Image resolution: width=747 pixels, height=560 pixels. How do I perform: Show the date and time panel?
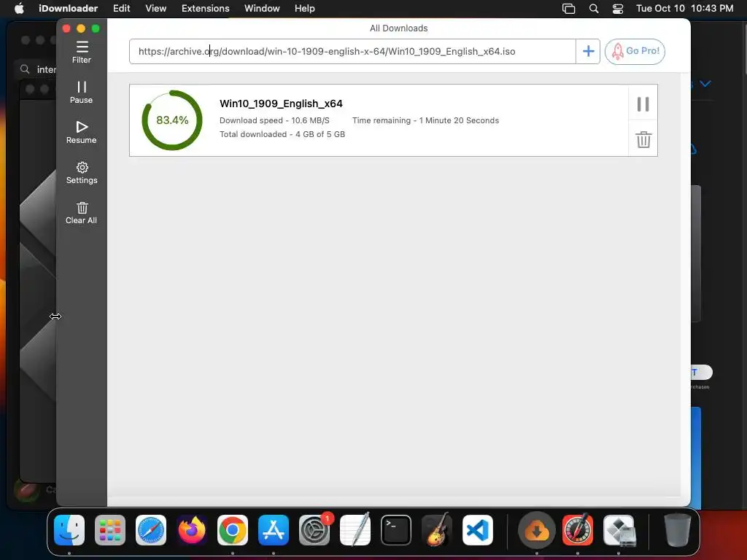click(x=684, y=9)
